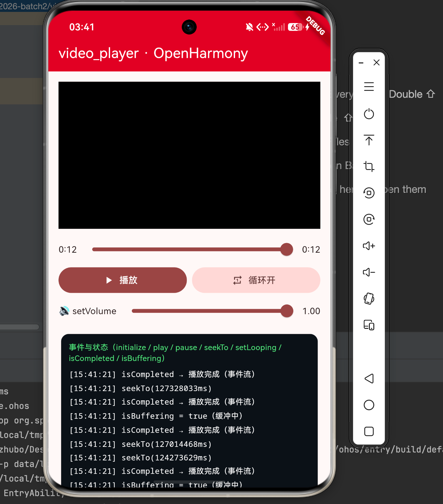The image size is (443, 504).
Task: Click the clockwise rotate icon in emulator toolbar
Action: (369, 219)
